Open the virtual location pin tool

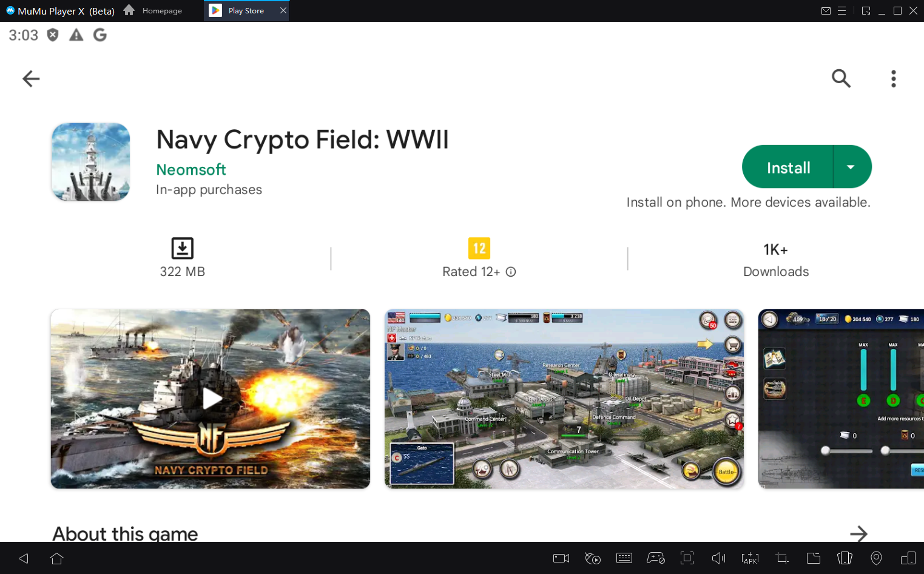(x=876, y=558)
